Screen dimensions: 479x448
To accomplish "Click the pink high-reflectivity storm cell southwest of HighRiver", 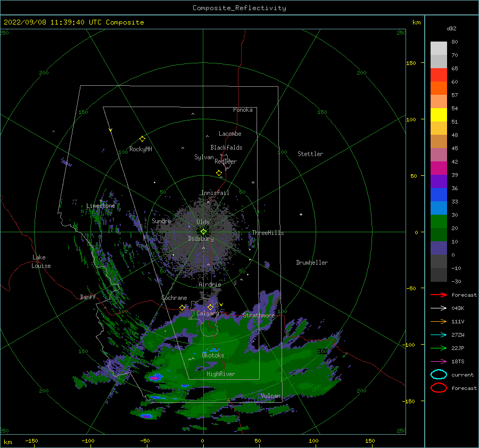I will click(x=155, y=378).
